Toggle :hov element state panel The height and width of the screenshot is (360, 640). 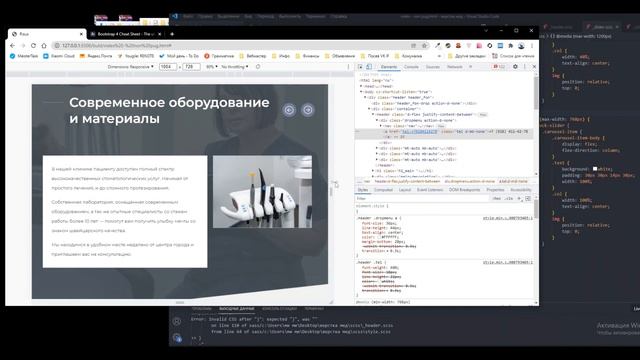[x=497, y=198]
